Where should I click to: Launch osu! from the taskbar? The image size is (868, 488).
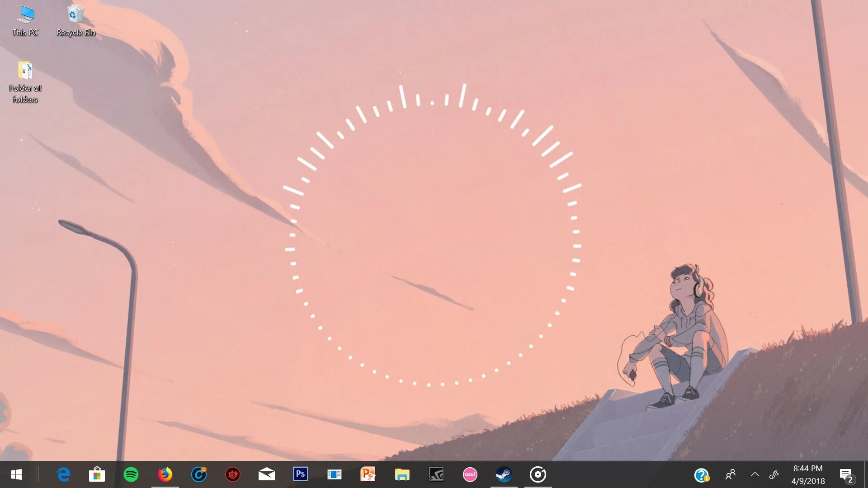click(x=470, y=474)
